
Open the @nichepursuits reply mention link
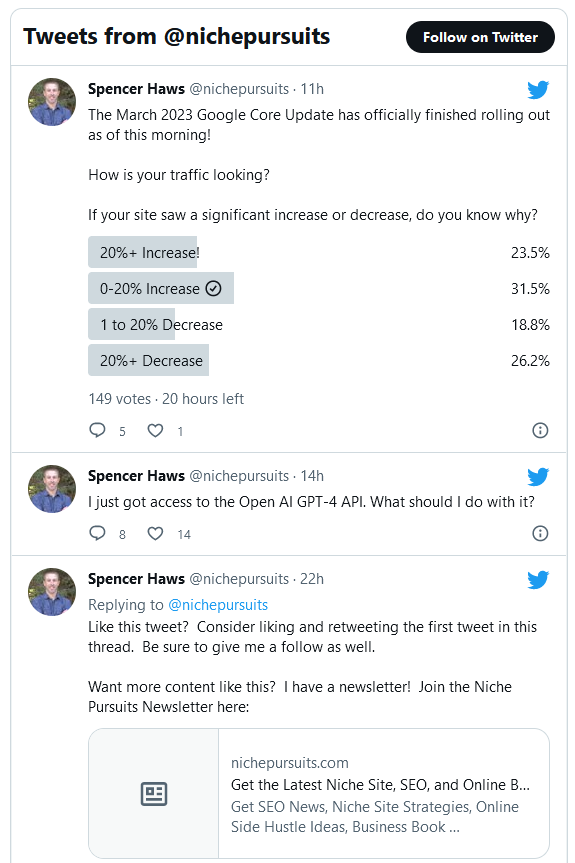218,605
